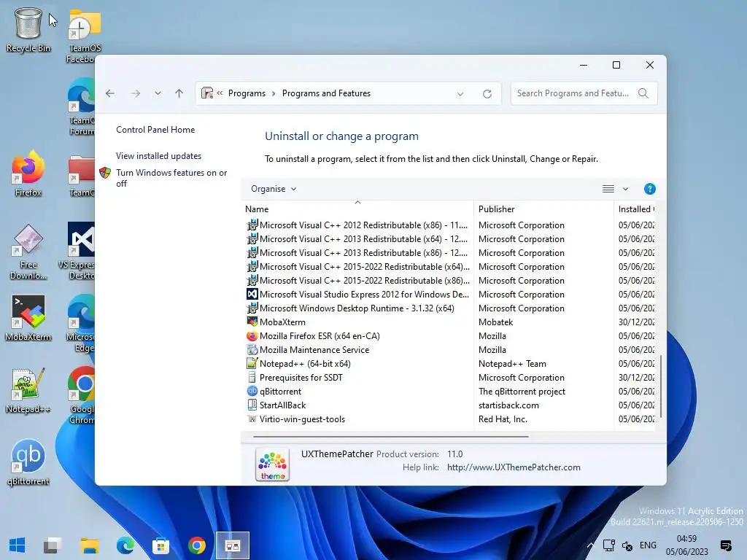
Task: Click the Visual Studio Express 2012 list icon
Action: [252, 295]
